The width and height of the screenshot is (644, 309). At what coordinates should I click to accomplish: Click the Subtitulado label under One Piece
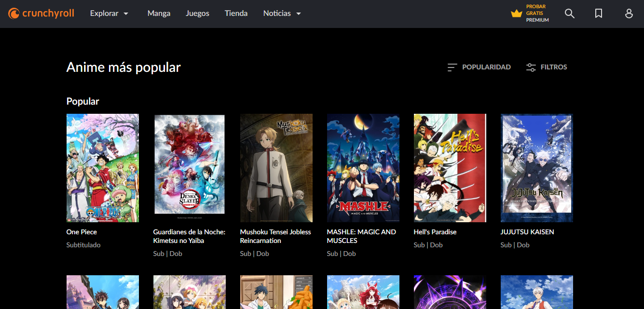tap(83, 245)
